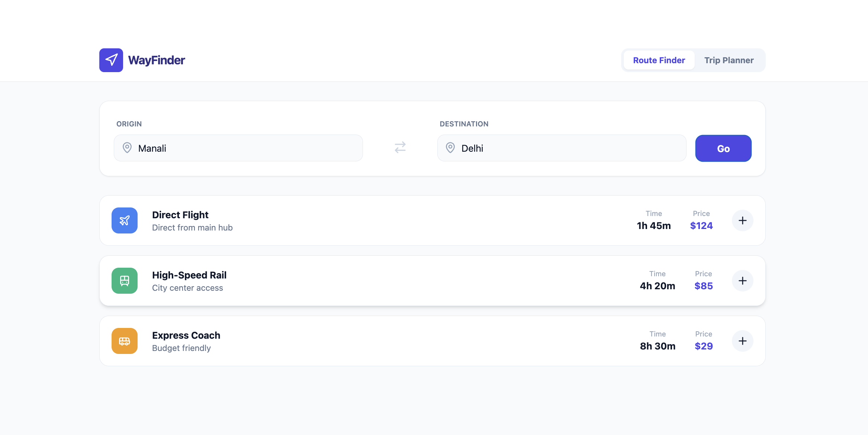Click the 'City center access' description
Viewport: 868px width, 435px height.
tap(187, 288)
